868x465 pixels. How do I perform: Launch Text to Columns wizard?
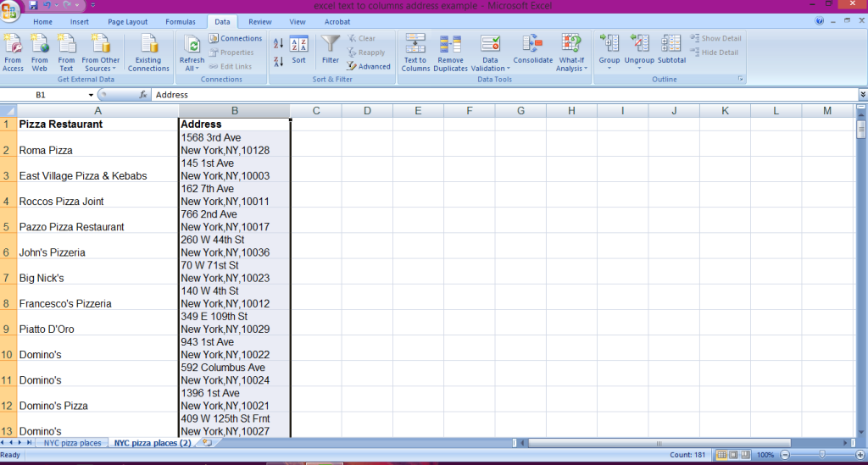pyautogui.click(x=415, y=53)
